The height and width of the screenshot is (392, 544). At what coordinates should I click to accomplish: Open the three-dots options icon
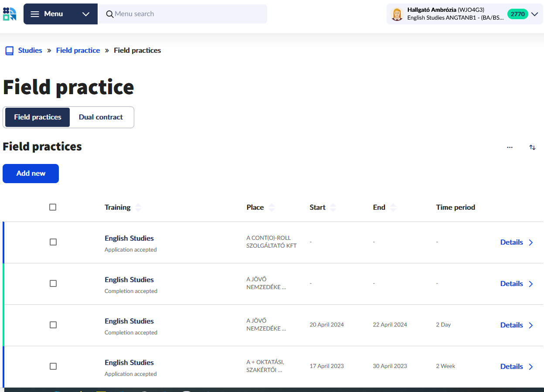click(x=510, y=147)
